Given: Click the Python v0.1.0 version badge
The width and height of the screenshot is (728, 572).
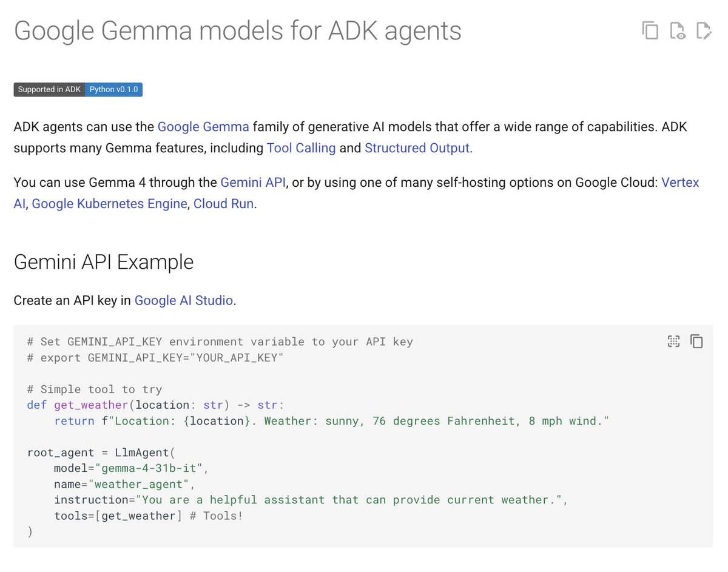Looking at the screenshot, I should click(x=113, y=90).
